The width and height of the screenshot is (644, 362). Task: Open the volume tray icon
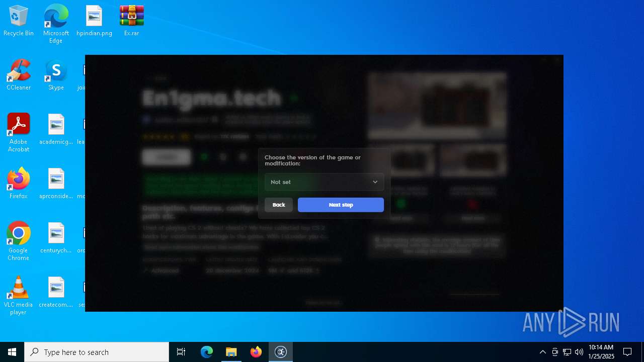(579, 352)
